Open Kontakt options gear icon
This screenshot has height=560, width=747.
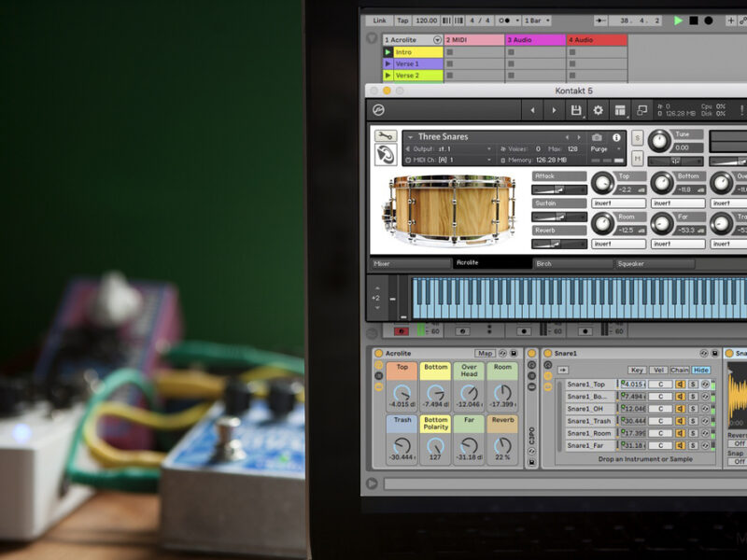[x=599, y=110]
